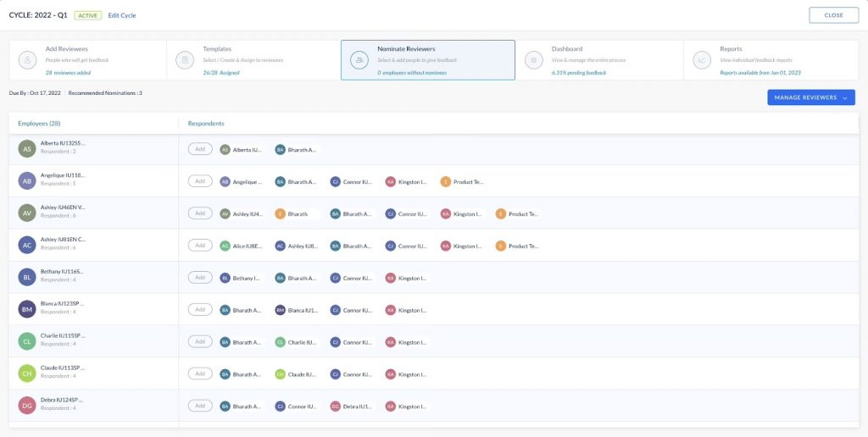Click Add button in Bethany row
The height and width of the screenshot is (437, 868).
tap(200, 277)
